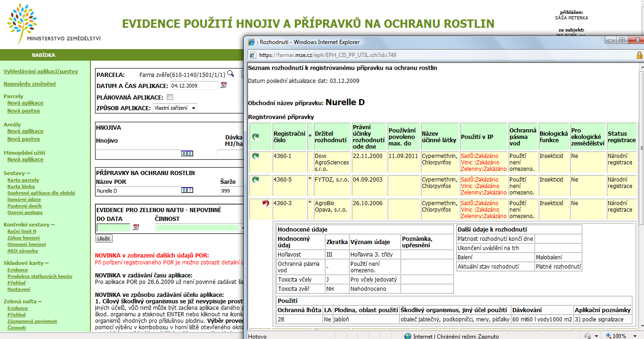
Task: Click Vyhledávání aplikací/pastvy link
Action: tap(41, 71)
